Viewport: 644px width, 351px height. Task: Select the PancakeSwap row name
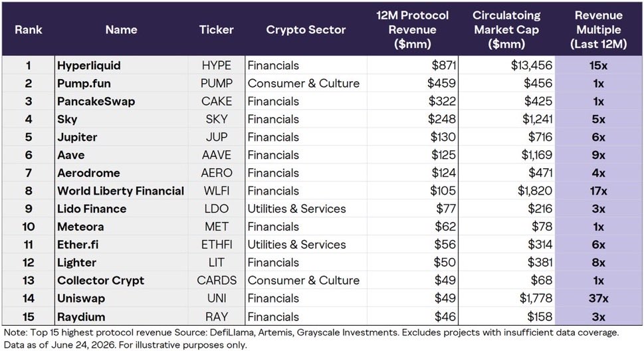[96, 102]
